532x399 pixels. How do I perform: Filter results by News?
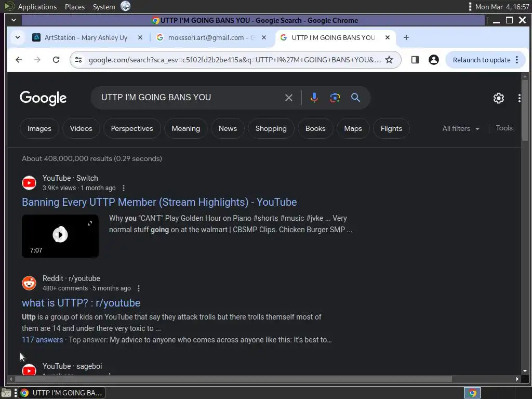(228, 129)
